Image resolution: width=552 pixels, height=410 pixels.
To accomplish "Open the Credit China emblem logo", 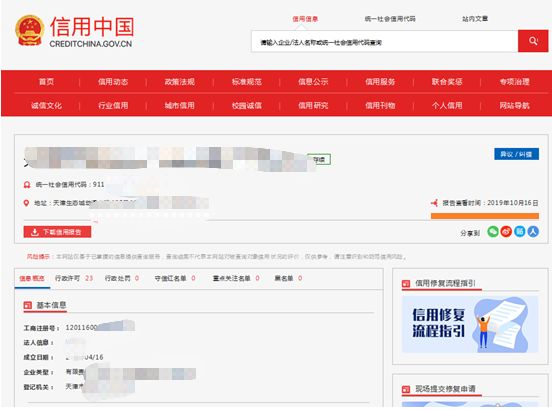I will click(30, 30).
